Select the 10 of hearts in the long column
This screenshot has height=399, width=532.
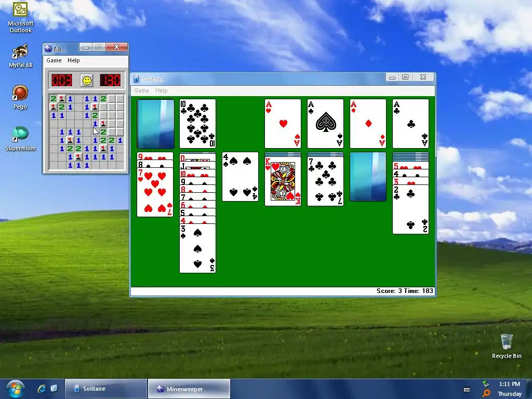click(x=197, y=174)
